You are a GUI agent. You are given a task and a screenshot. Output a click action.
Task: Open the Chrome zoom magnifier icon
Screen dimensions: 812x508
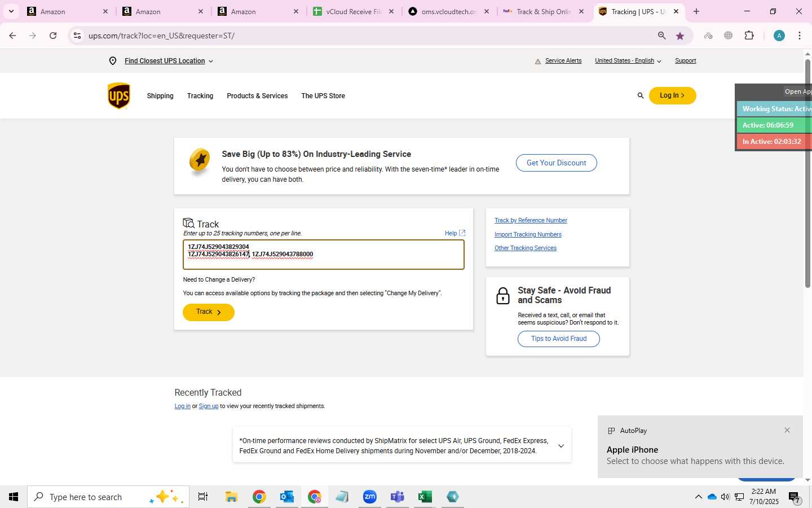661,36
